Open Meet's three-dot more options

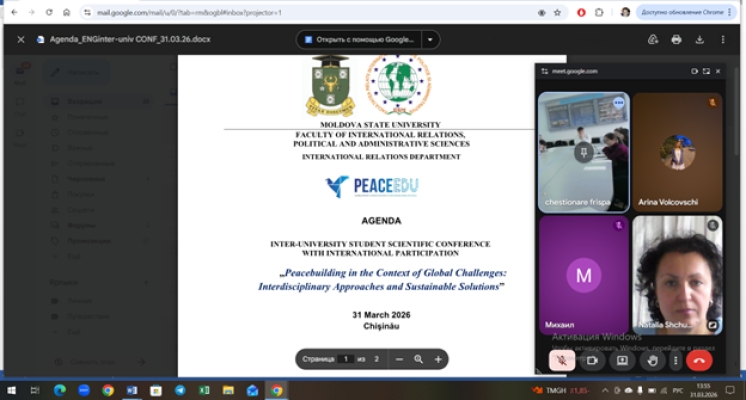tap(676, 360)
